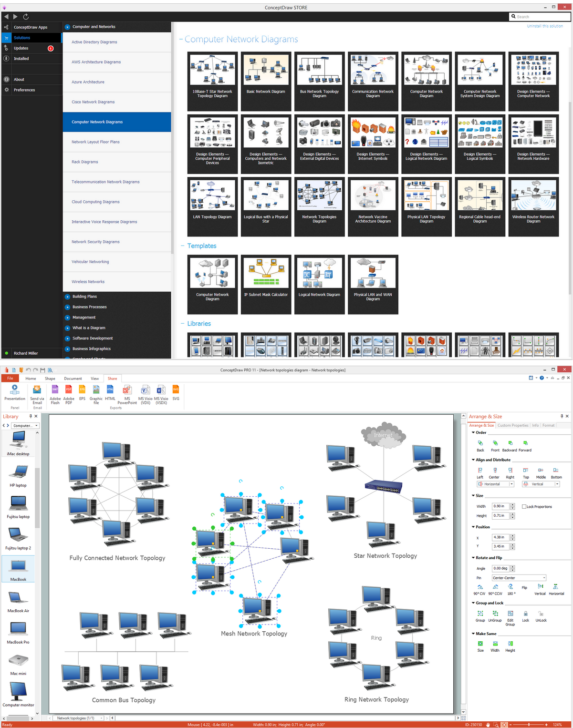Screen dimensions: 573x728
Task: Open the Presentation panel
Action: coord(15,392)
